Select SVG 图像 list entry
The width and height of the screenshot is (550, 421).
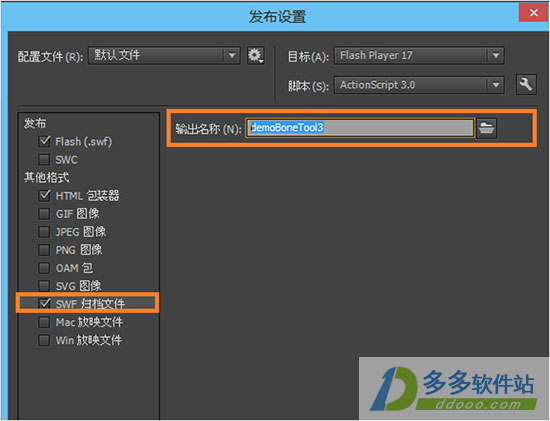tap(79, 286)
